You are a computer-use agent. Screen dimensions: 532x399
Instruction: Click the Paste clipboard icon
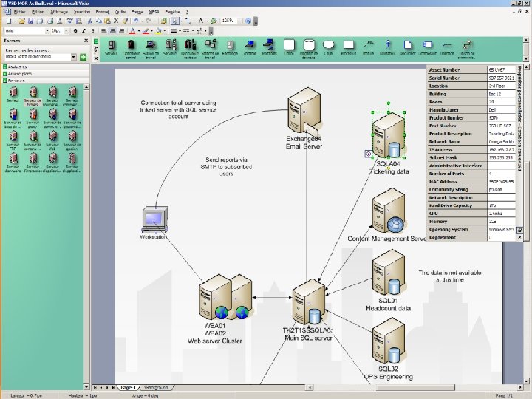(x=107, y=21)
